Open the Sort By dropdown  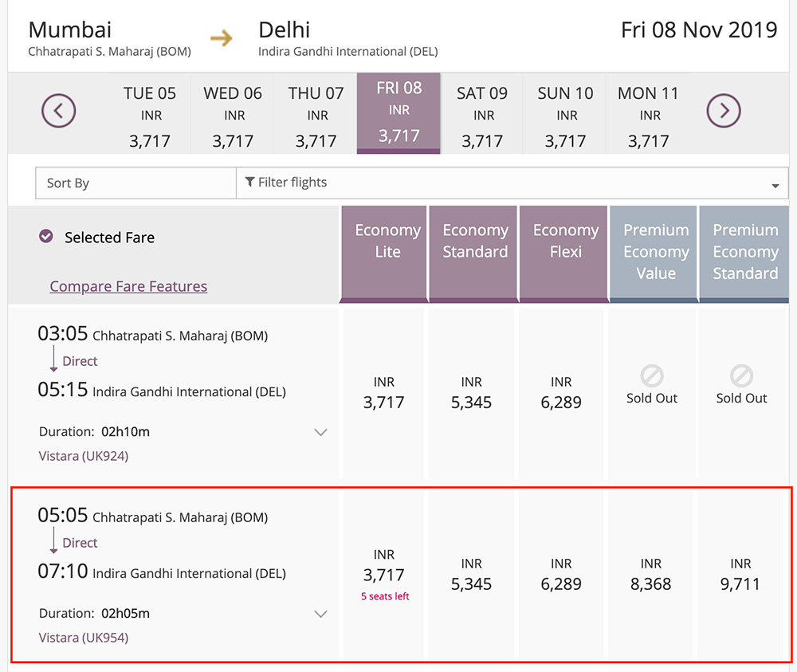(135, 183)
